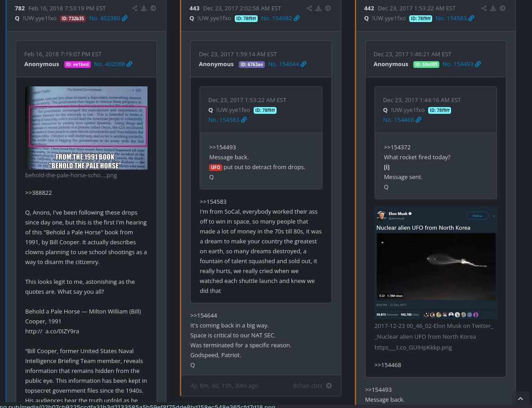Click "Space is critical to our NAT SEC."
The height and width of the screenshot is (408, 532).
point(233,336)
